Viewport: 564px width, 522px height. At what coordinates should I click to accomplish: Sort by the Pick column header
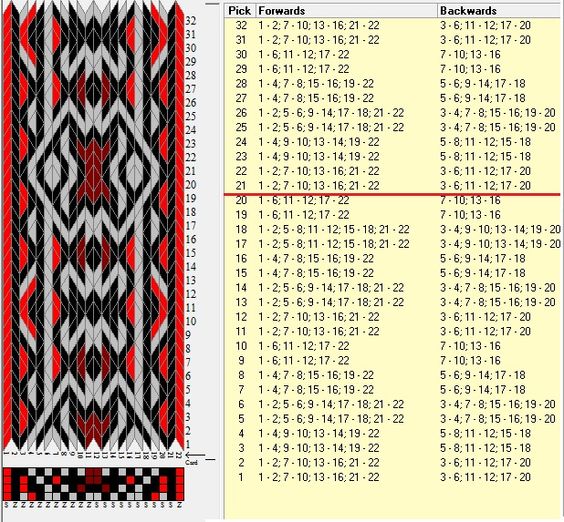coord(240,11)
